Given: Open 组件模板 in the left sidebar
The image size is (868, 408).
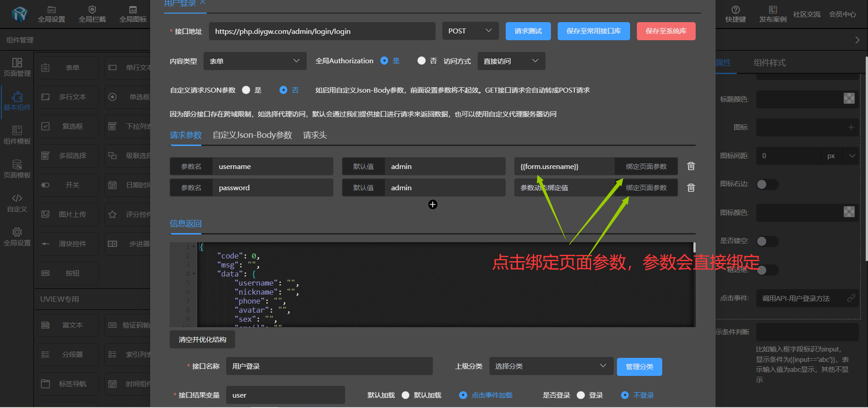Looking at the screenshot, I should (17, 135).
